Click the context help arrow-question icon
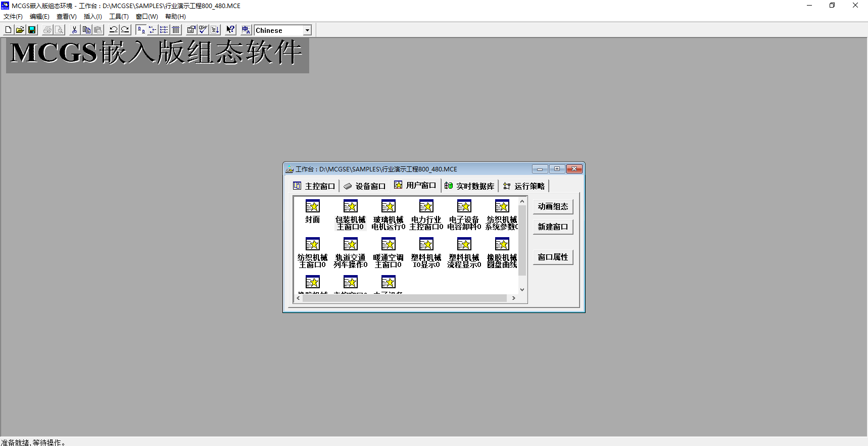The height and width of the screenshot is (446, 868). (x=230, y=30)
